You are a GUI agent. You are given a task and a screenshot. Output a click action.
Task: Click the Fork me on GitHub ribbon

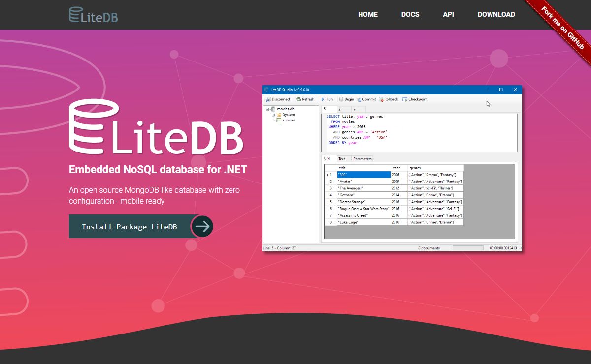pyautogui.click(x=562, y=27)
